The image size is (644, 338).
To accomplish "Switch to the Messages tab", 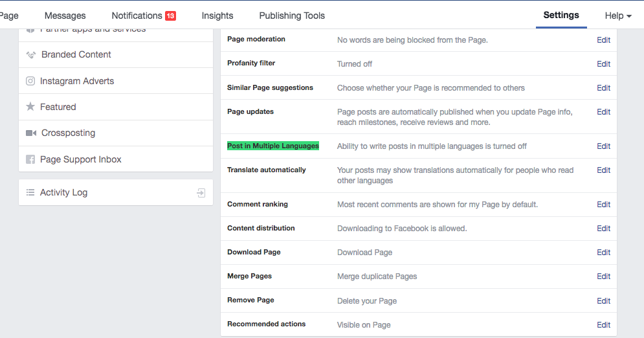I will (x=65, y=16).
